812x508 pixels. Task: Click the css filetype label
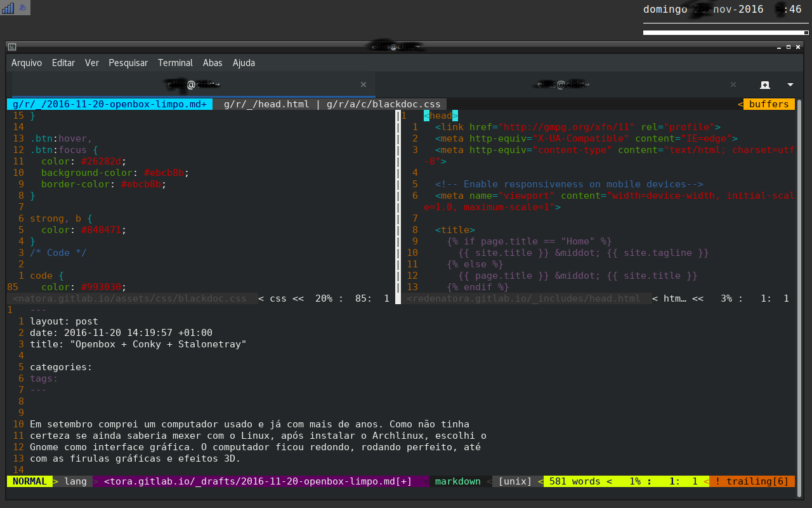click(278, 298)
